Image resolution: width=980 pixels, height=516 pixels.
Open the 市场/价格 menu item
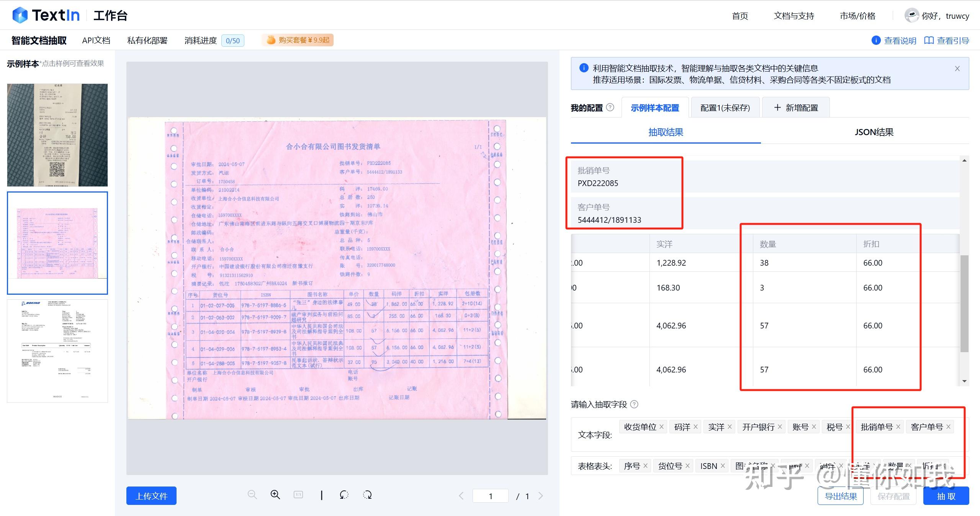tap(857, 16)
